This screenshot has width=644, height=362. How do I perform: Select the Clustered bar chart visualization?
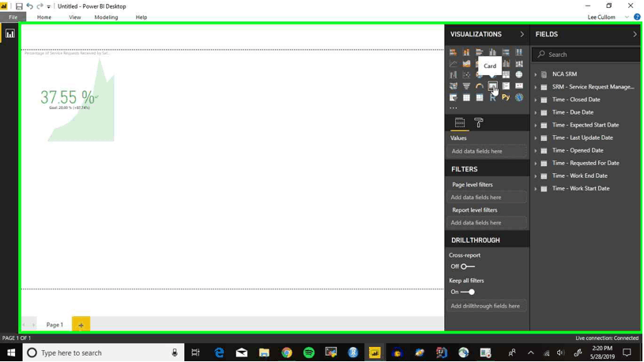coord(480,52)
